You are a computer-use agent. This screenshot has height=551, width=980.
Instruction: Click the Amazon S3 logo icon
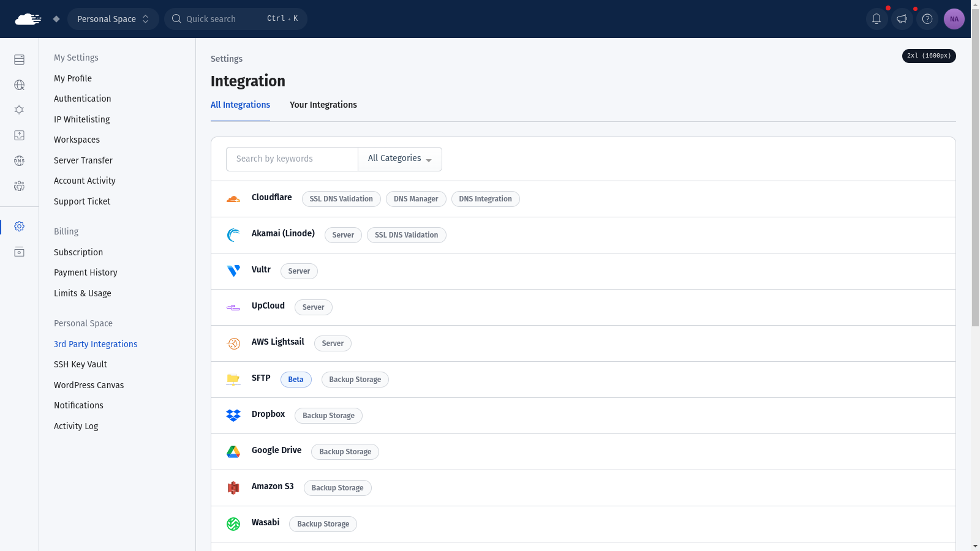(233, 488)
